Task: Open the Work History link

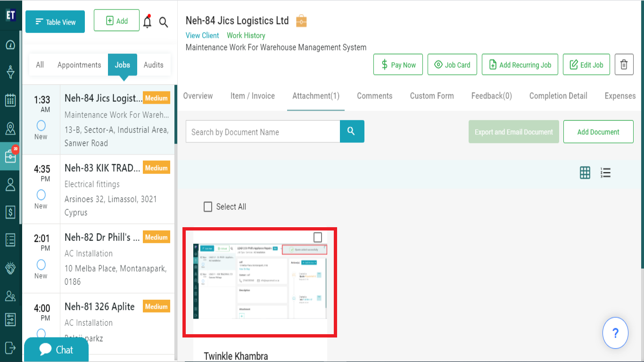Action: (246, 35)
